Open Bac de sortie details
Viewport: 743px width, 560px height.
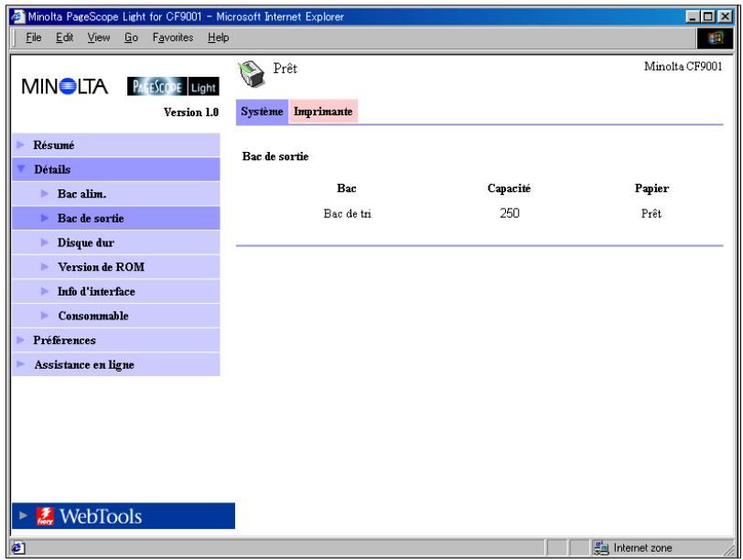point(115,218)
